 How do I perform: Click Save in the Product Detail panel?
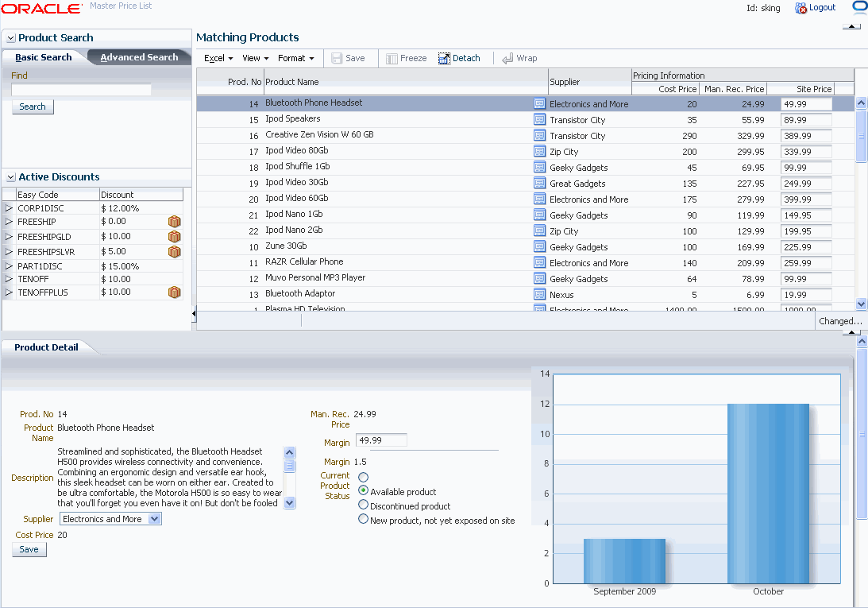[29, 549]
